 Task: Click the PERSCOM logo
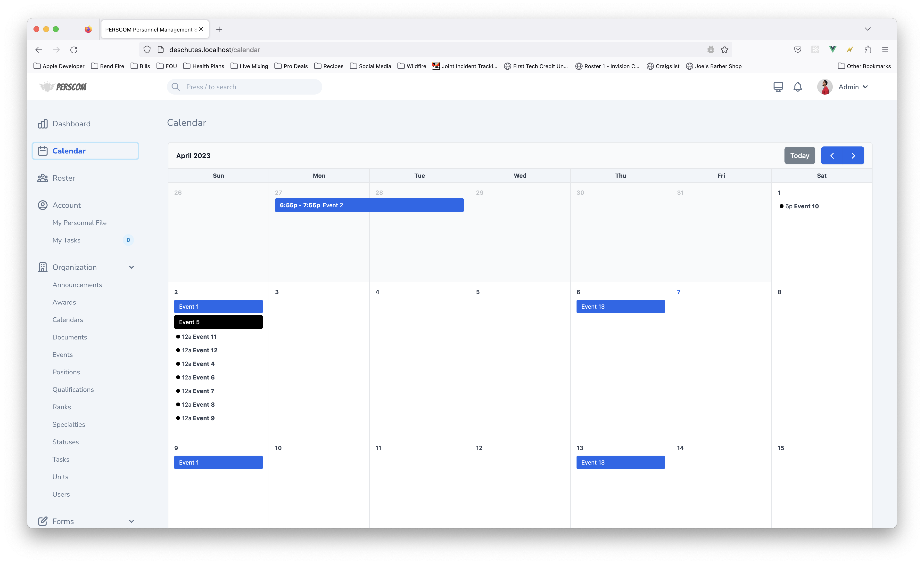tap(63, 87)
